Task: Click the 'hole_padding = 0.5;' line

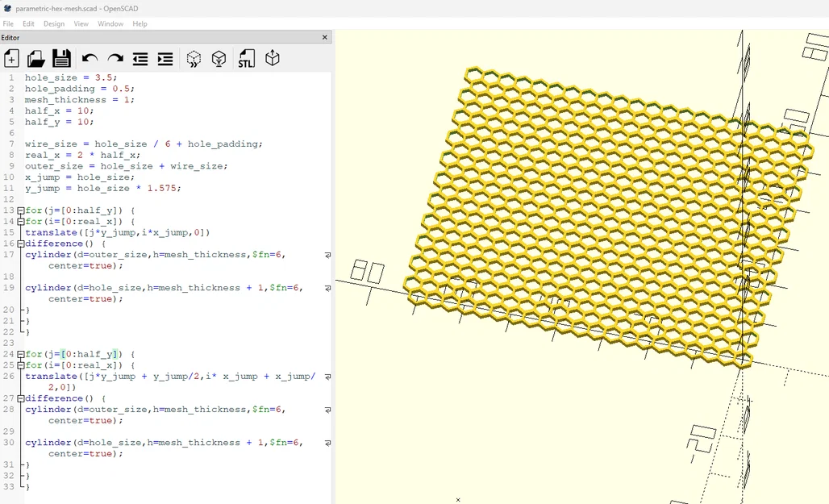Action: tap(79, 89)
